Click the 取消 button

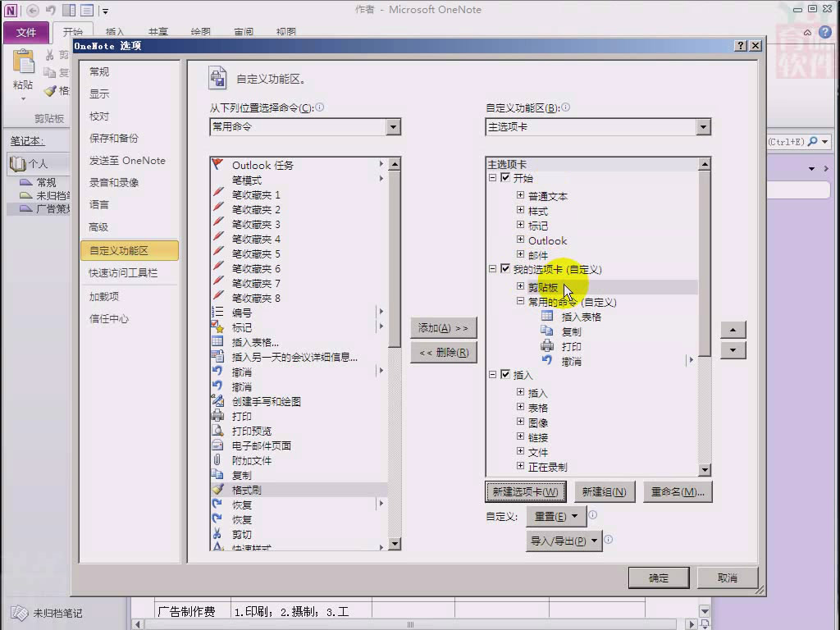(728, 578)
